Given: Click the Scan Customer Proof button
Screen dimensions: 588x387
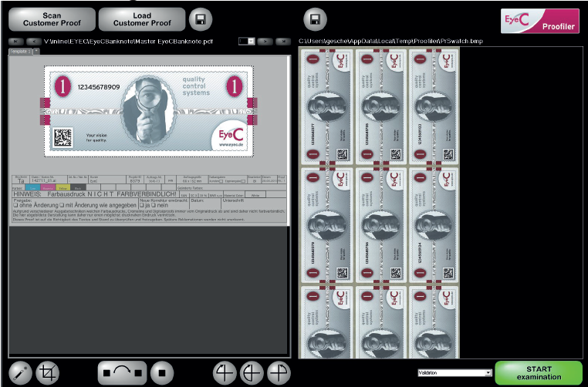Looking at the screenshot, I should tap(52, 19).
